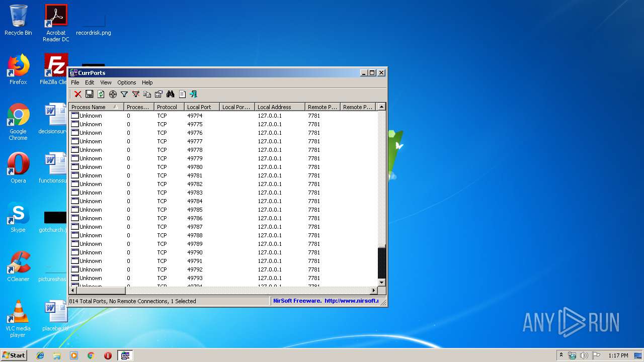The image size is (644, 362).
Task: Sort by Local Port column header
Action: [x=202, y=107]
